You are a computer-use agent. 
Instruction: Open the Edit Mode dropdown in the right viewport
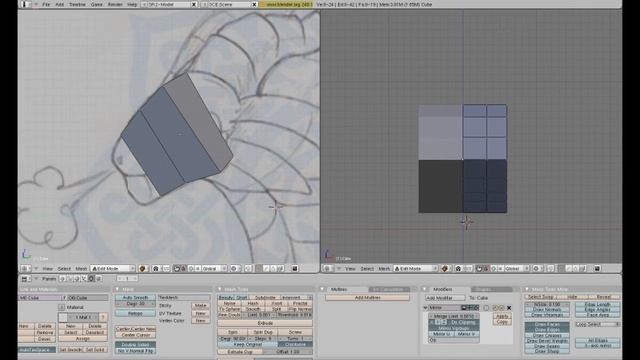point(416,269)
